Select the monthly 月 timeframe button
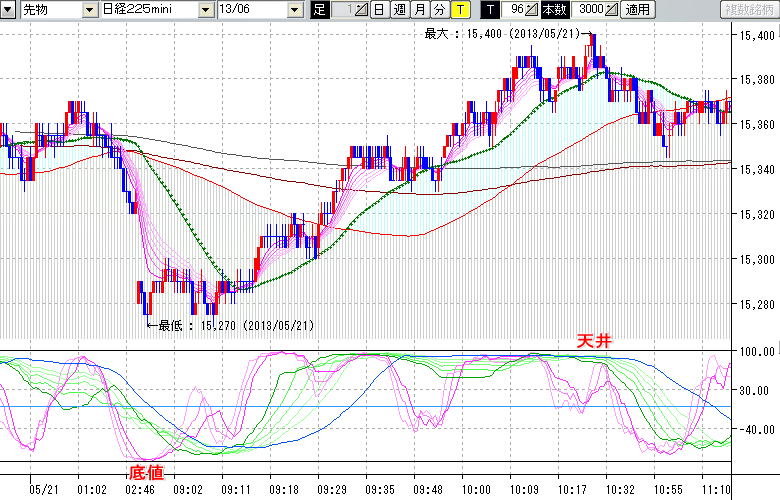 (419, 10)
